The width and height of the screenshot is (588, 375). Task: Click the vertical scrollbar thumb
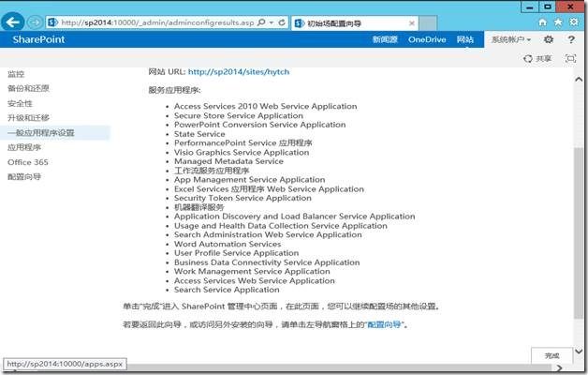coord(579,233)
